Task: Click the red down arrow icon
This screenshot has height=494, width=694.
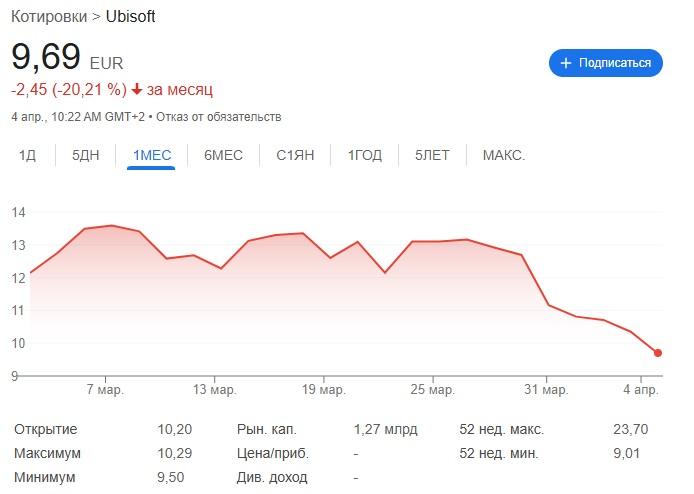Action: 137,89
